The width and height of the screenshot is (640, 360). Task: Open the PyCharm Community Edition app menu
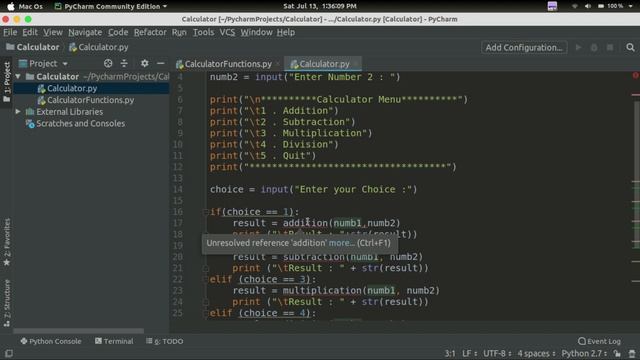point(111,6)
